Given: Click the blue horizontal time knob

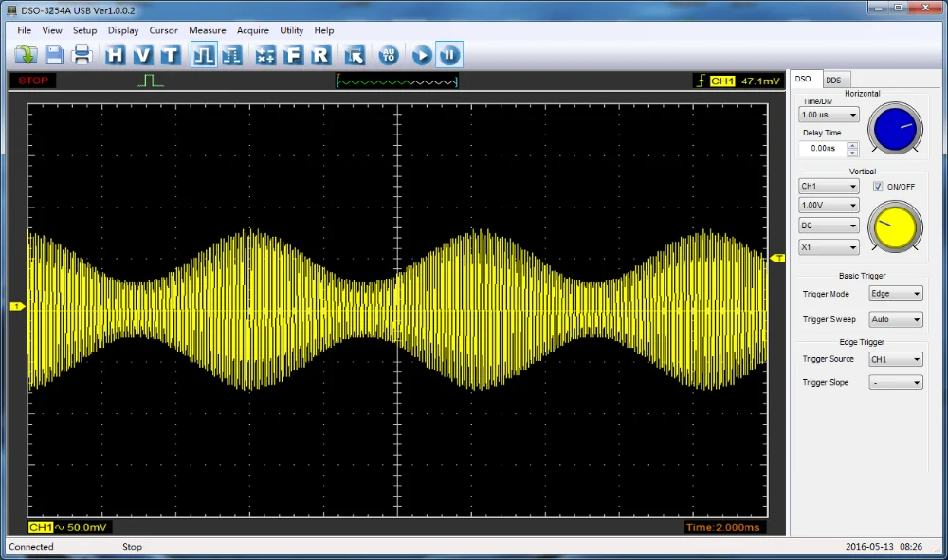Looking at the screenshot, I should point(896,129).
